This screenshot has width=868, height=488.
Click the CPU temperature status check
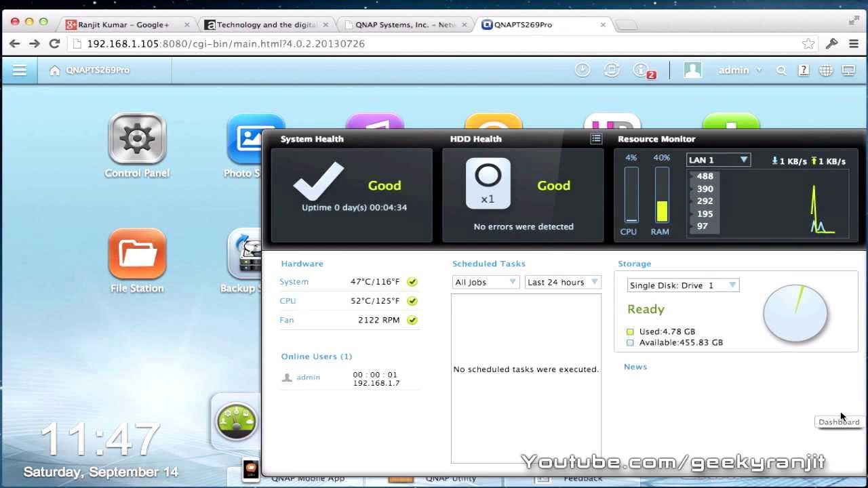pos(412,301)
